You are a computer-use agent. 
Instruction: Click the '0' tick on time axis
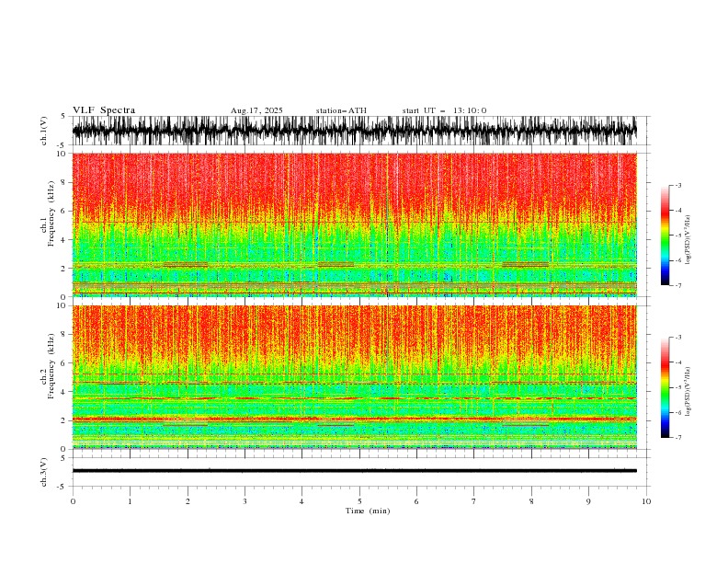coord(73,501)
